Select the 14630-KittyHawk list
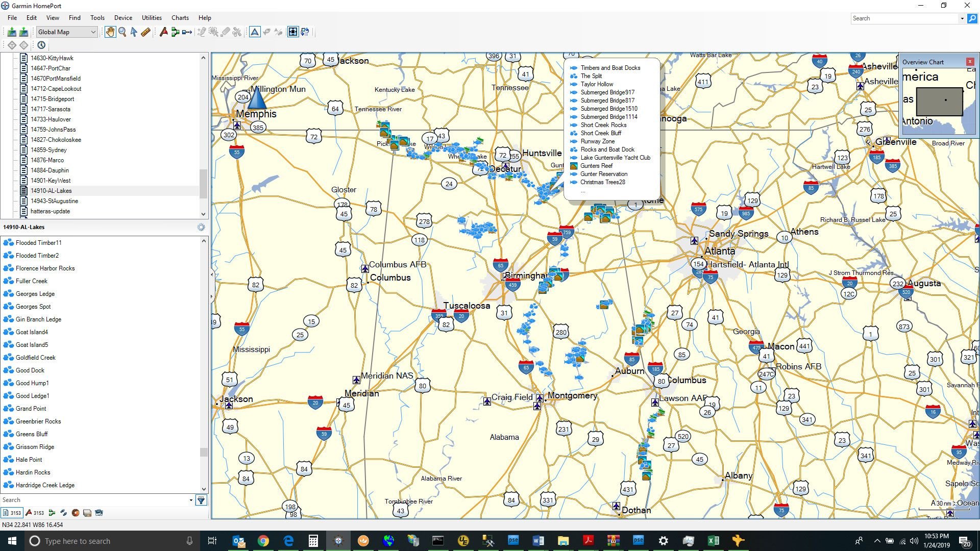 (x=52, y=58)
